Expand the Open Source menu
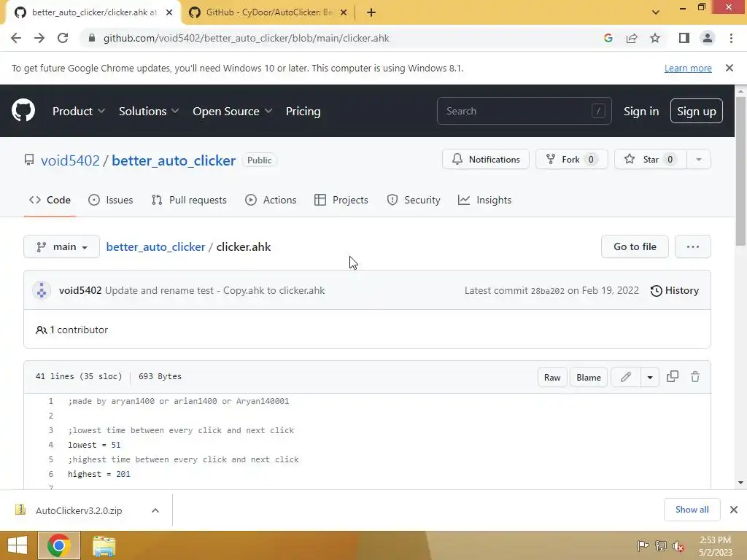This screenshot has width=747, height=560. pyautogui.click(x=233, y=111)
